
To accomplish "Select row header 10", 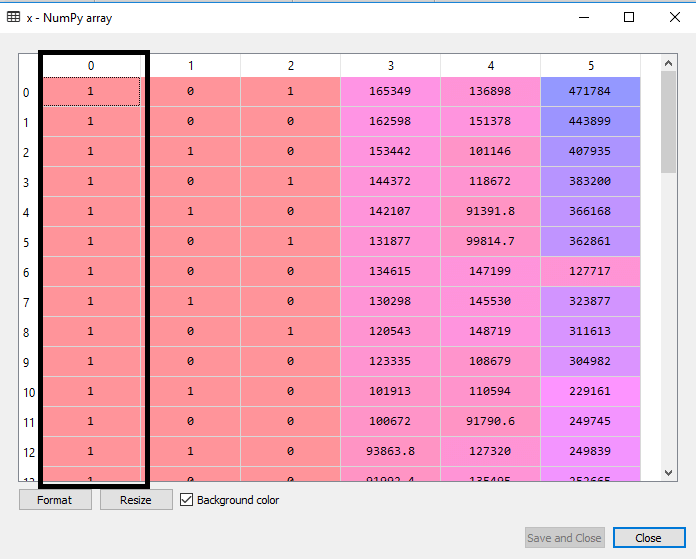I will coord(27,393).
